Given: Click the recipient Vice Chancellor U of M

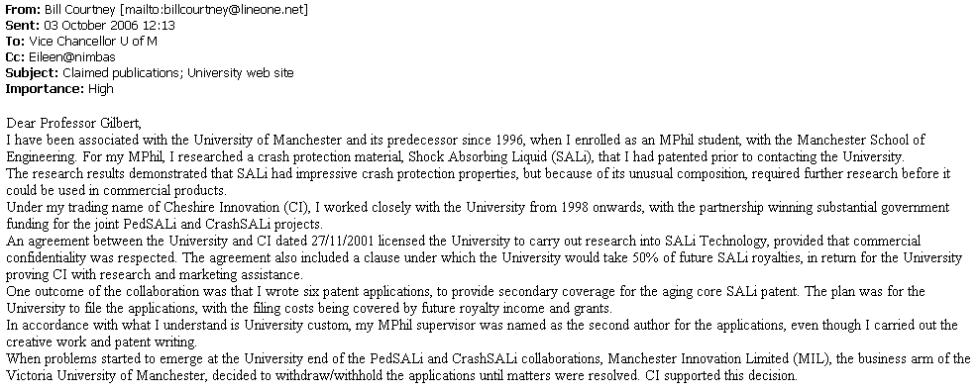Looking at the screenshot, I should pyautogui.click(x=92, y=42).
